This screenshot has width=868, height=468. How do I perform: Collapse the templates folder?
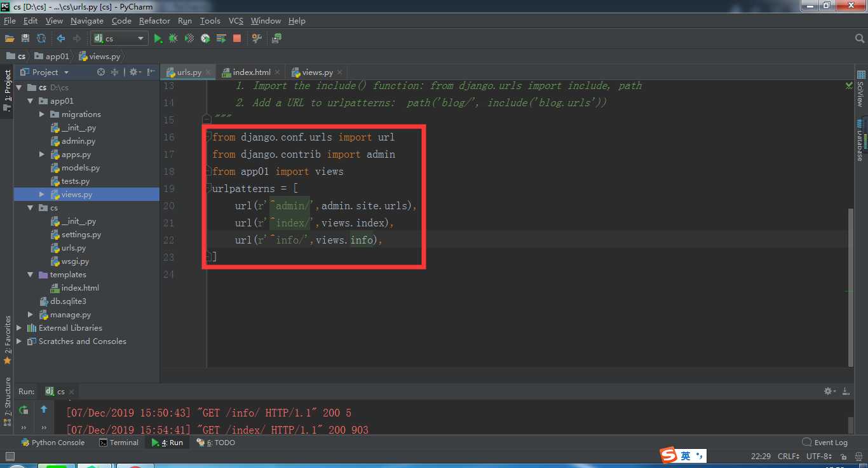point(30,275)
